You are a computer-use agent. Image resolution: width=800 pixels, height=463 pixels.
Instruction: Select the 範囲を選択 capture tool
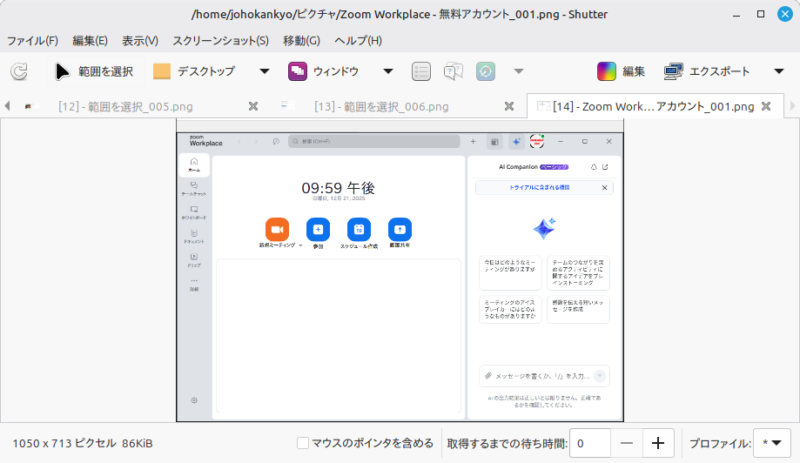(x=93, y=71)
